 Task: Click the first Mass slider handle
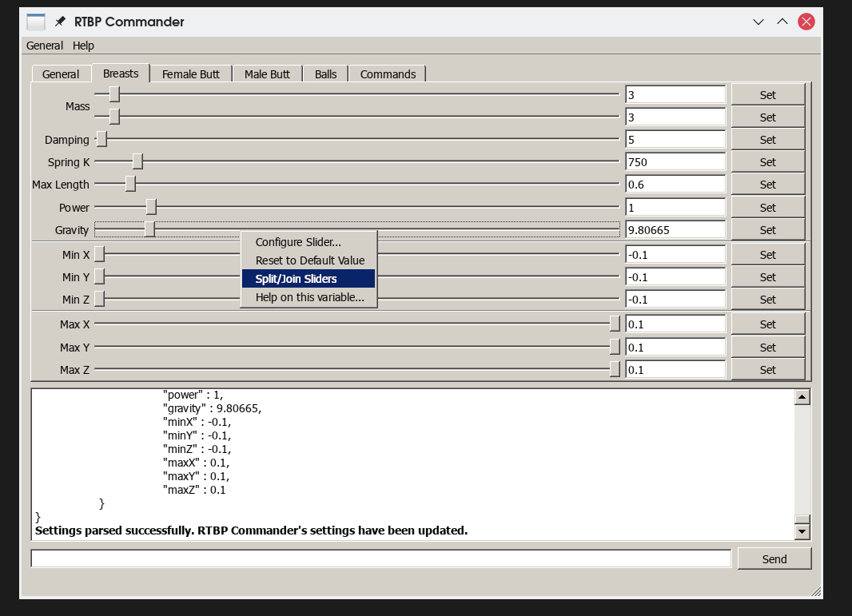[x=114, y=94]
